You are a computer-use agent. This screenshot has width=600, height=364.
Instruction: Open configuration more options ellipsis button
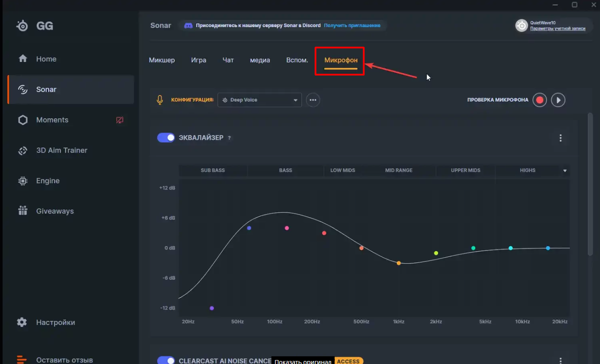[313, 100]
